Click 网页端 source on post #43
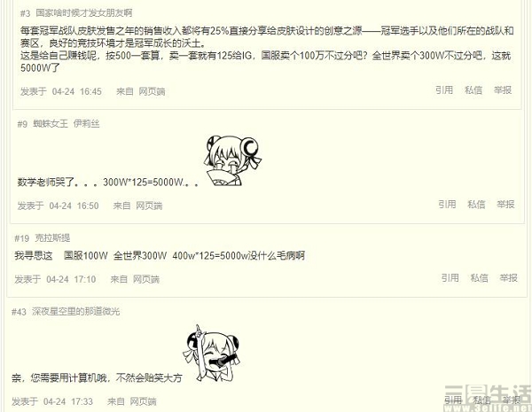 point(143,402)
